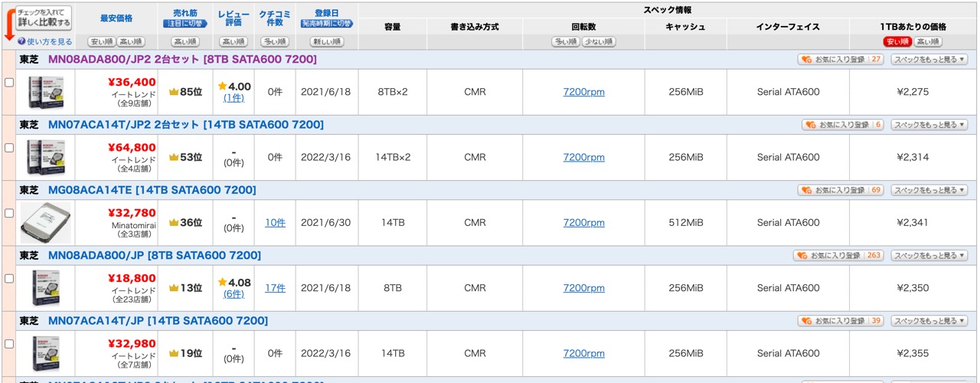Click the crown icon beside 36位

(x=174, y=222)
